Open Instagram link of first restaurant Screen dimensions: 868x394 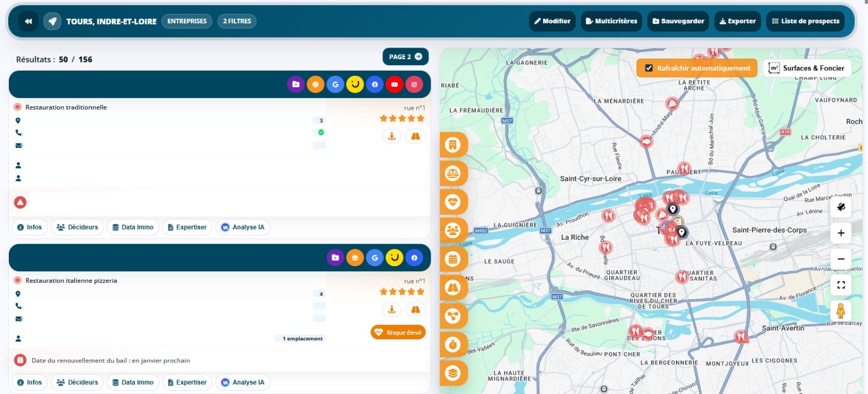pos(414,84)
